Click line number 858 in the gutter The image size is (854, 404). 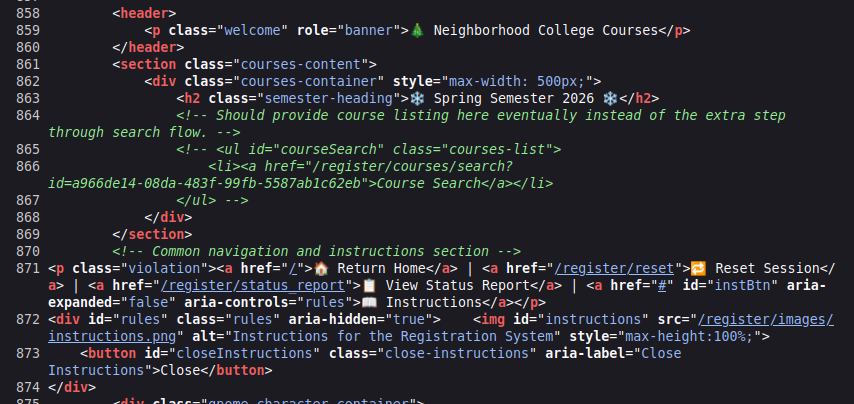point(22,14)
